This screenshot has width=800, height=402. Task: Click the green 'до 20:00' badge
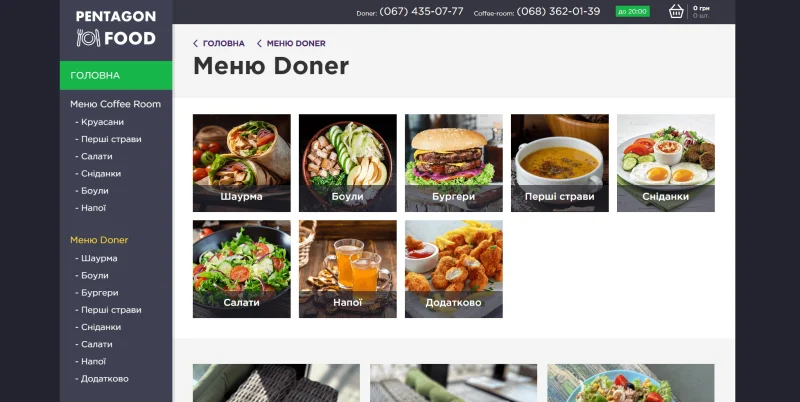(633, 11)
